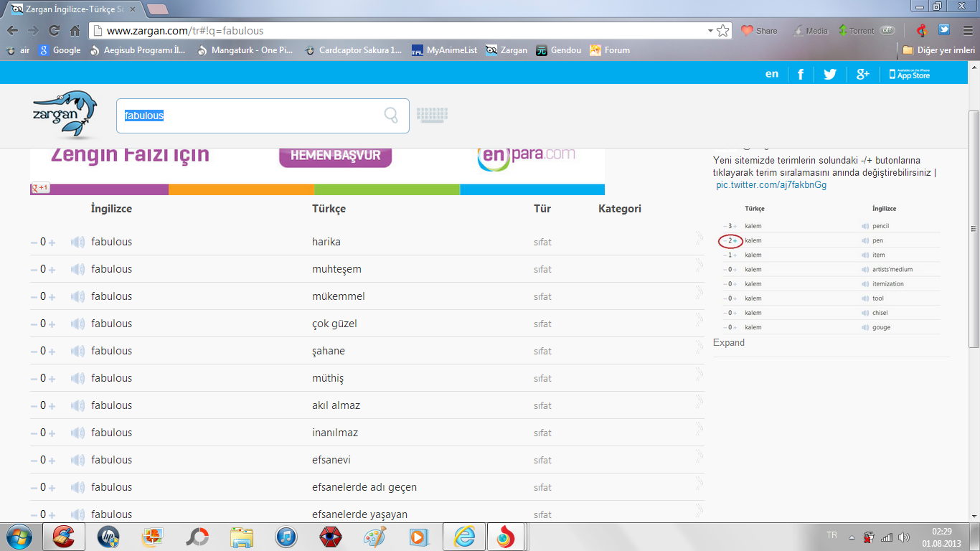Play speaker icon in mükemmel row
The image size is (980, 551).
pos(77,296)
